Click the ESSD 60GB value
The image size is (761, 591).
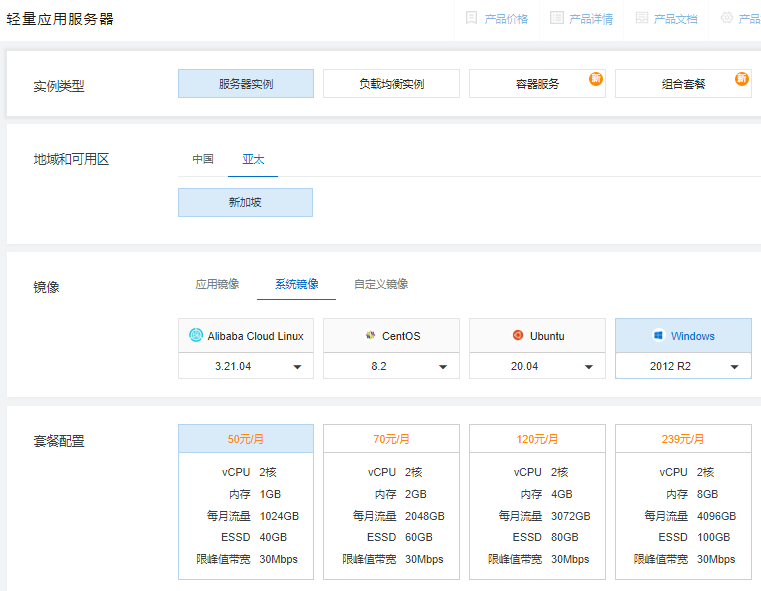pyautogui.click(x=419, y=537)
